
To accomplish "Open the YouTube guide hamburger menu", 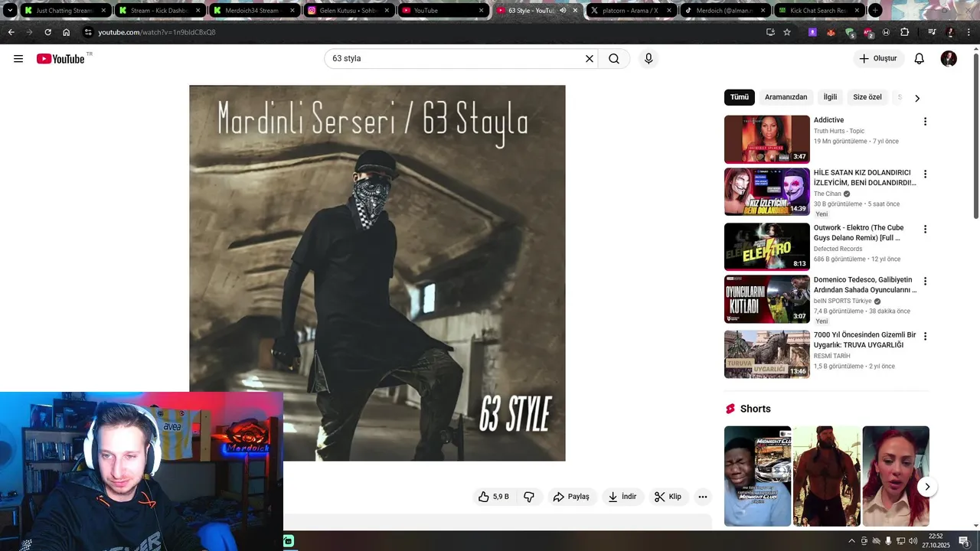I will pyautogui.click(x=18, y=59).
